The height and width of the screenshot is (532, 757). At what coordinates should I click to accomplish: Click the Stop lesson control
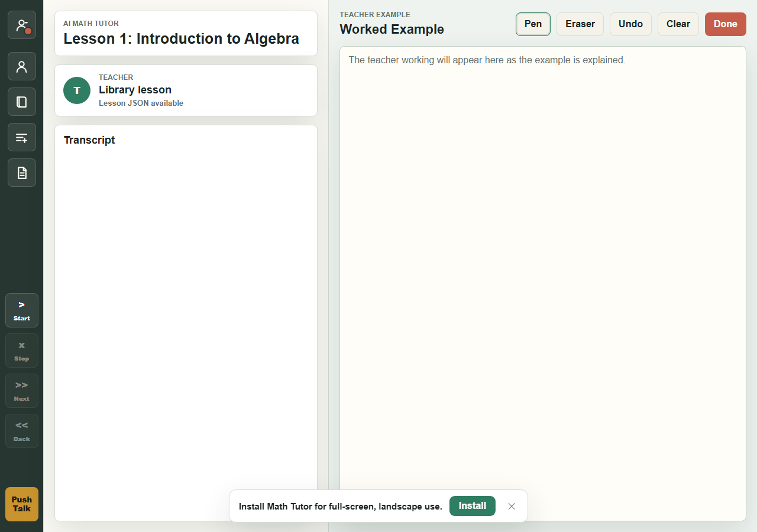click(22, 351)
